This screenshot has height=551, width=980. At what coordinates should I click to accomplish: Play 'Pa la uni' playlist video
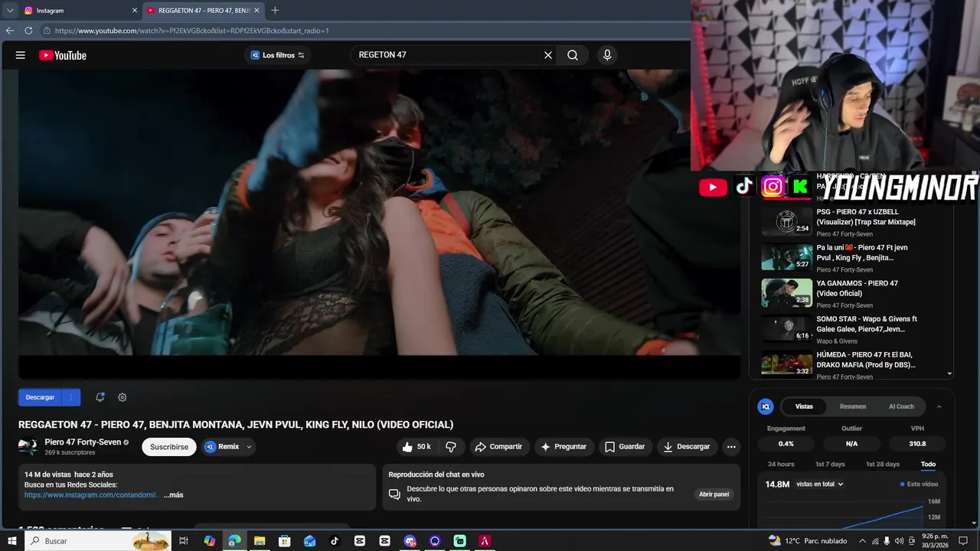[786, 257]
